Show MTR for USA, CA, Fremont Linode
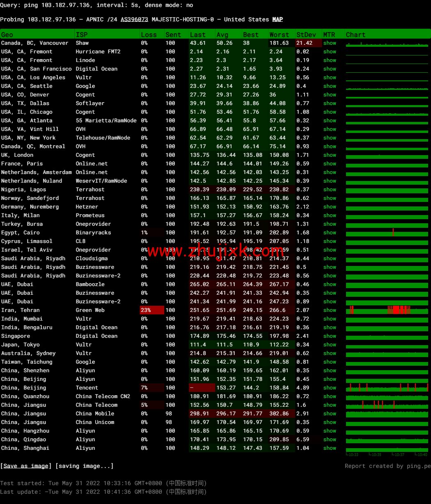The width and height of the screenshot is (431, 504). (330, 60)
